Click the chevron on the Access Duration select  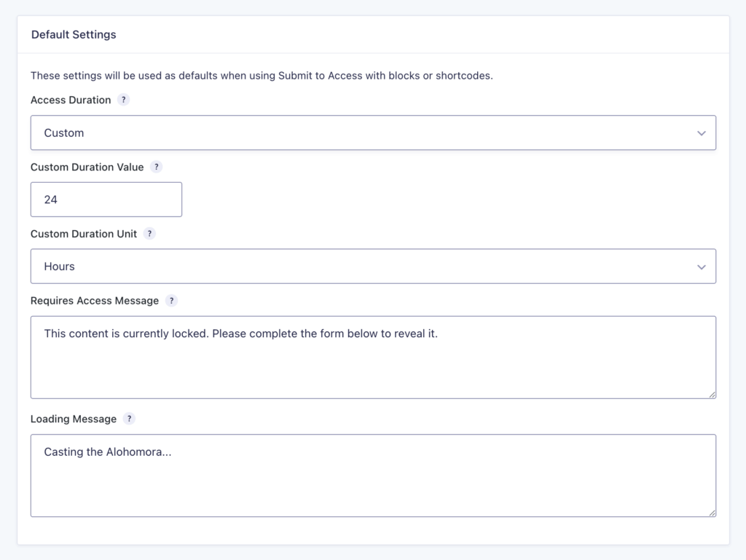702,133
